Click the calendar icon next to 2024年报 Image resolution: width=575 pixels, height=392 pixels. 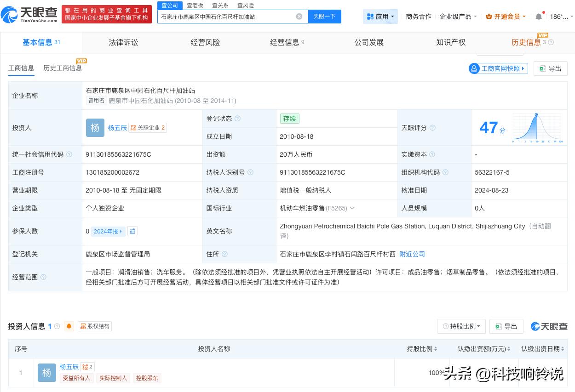click(132, 231)
